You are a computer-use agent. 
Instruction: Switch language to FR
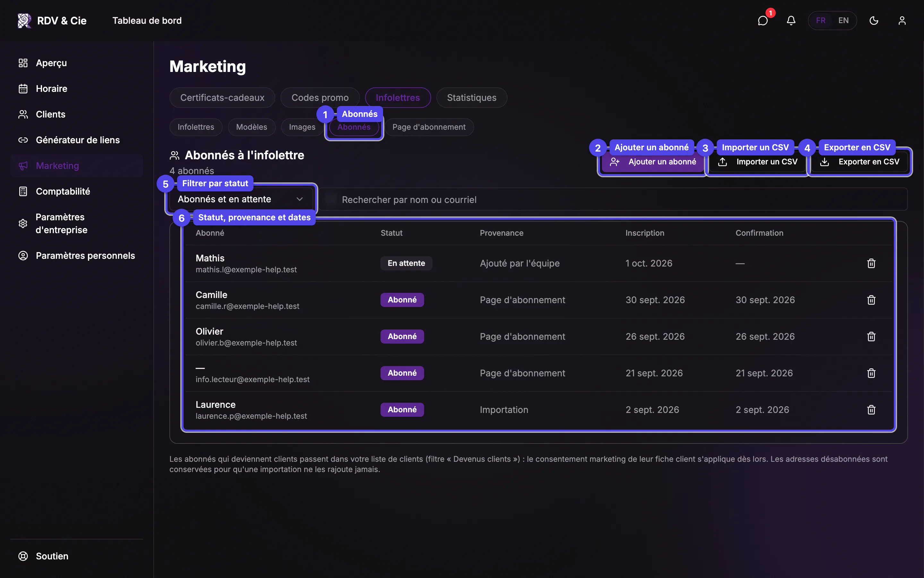point(820,21)
